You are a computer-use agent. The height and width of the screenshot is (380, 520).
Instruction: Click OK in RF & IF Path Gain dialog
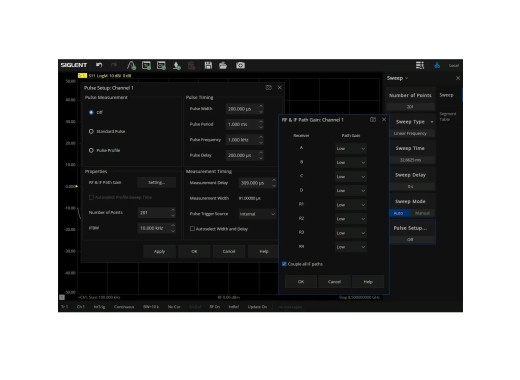[x=301, y=282]
